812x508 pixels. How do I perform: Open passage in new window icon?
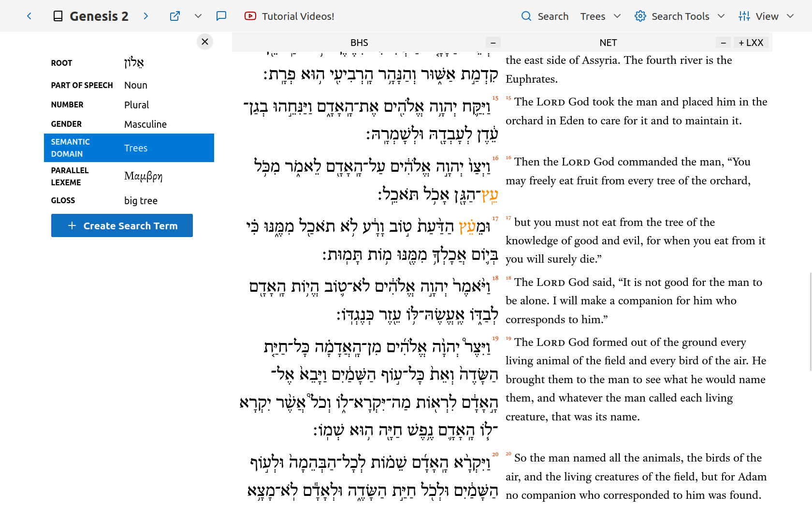(175, 16)
